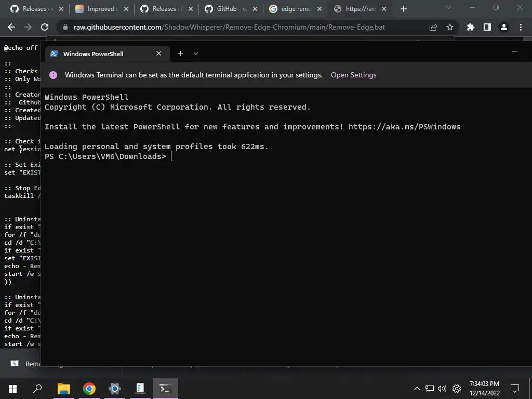Click the downloaded file icon in download bar
Viewport: 532px width, 399px height.
pos(14,363)
